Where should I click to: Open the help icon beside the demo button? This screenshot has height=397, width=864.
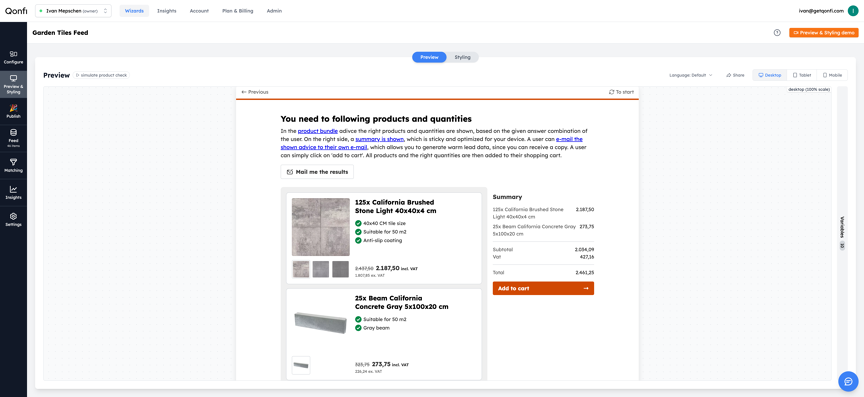[x=777, y=33]
